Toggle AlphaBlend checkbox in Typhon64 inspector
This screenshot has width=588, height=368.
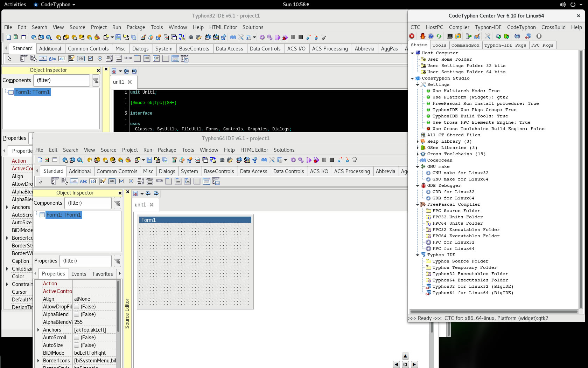click(x=77, y=314)
